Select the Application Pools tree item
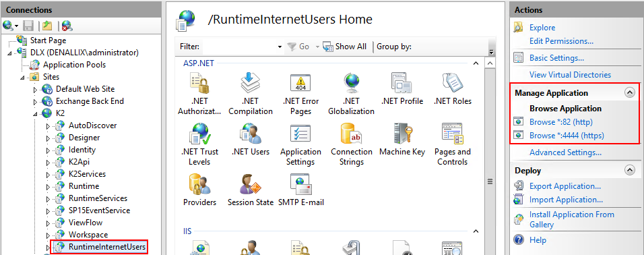Screen dimensions: 644x255 coord(74,65)
